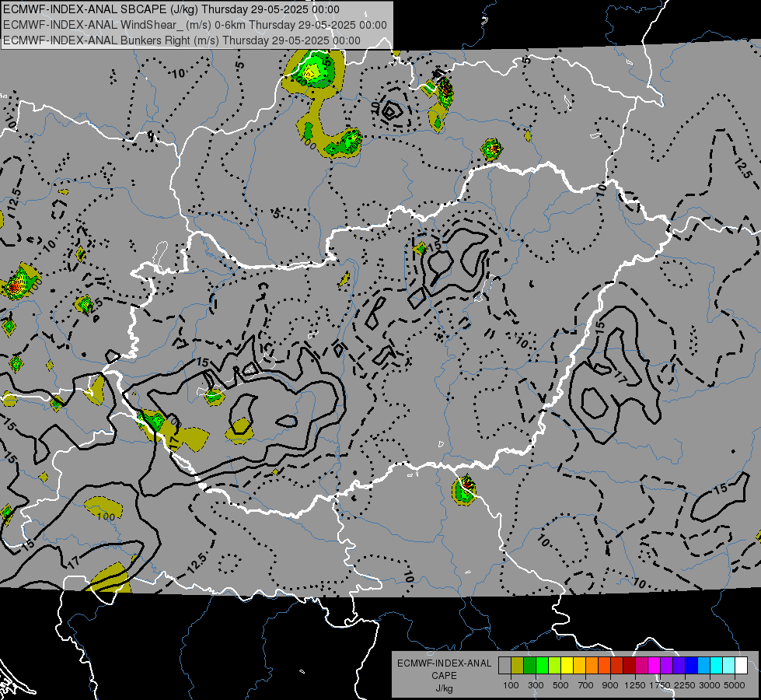
Task: Click the SBCAPE (J/kg) title line
Action: click(x=171, y=9)
